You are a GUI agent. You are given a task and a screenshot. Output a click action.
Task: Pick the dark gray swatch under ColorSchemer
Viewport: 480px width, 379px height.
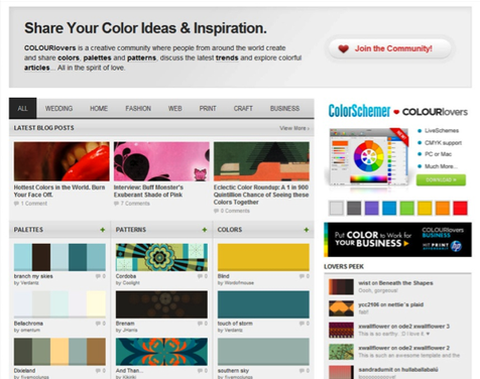(x=354, y=208)
